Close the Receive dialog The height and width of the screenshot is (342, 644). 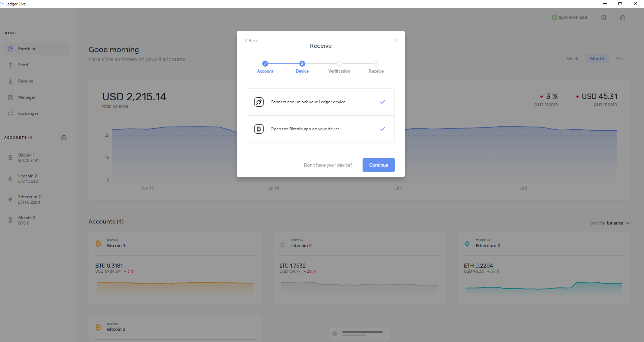[x=396, y=41]
